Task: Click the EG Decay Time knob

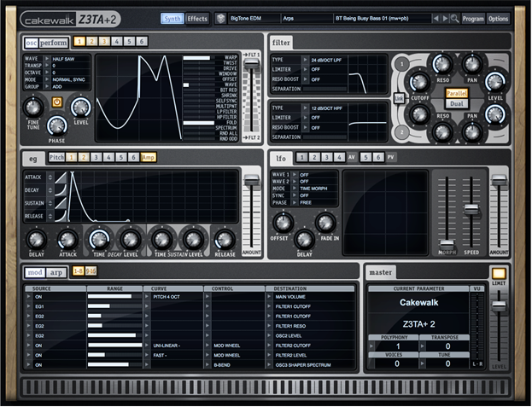Action: pos(99,239)
